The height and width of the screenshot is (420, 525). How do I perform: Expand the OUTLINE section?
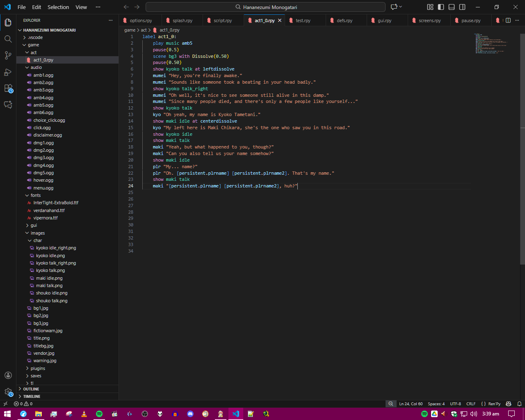pos(31,389)
